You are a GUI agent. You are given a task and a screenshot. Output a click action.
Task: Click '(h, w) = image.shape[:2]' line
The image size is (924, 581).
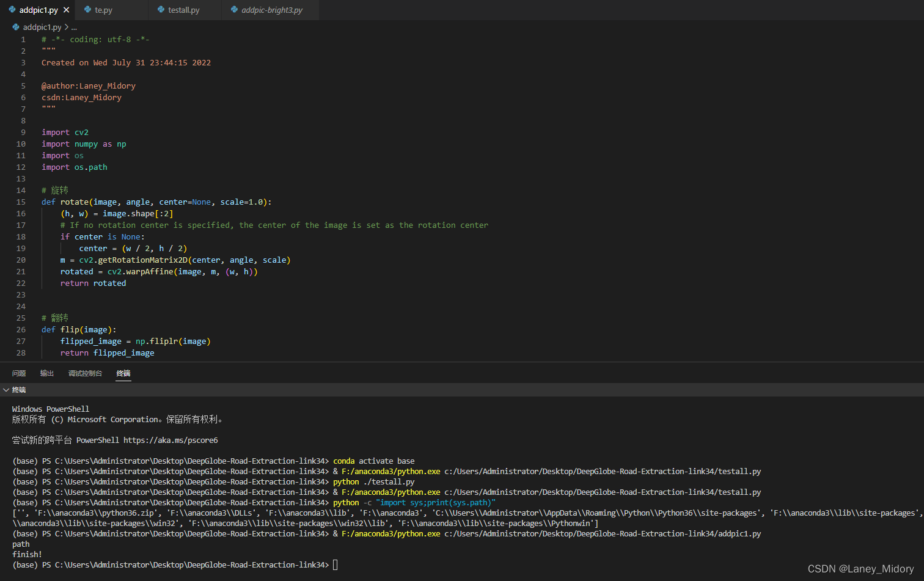coord(117,213)
